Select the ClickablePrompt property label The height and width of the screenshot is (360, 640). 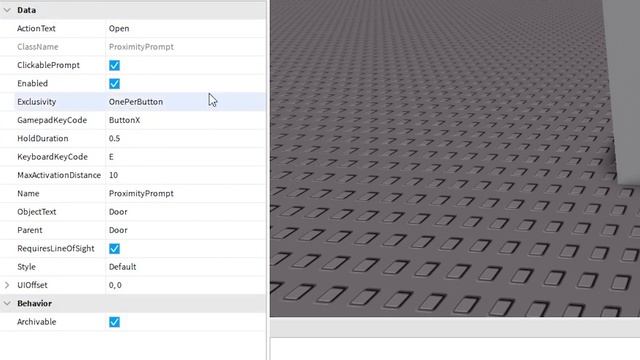(48, 65)
